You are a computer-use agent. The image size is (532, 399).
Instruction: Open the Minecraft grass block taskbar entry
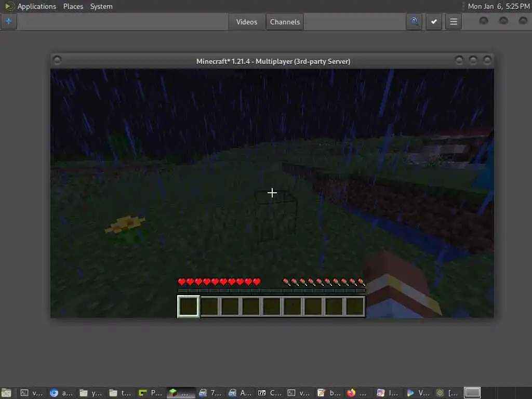tap(181, 393)
